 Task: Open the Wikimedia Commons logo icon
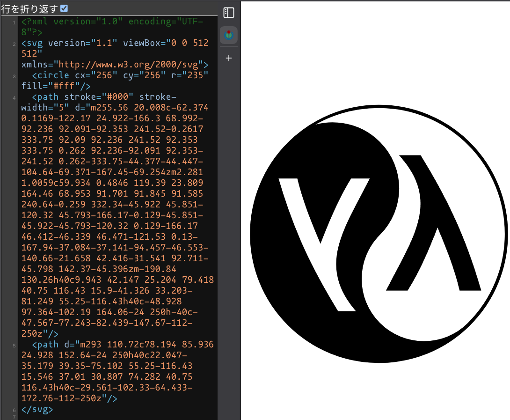click(229, 35)
